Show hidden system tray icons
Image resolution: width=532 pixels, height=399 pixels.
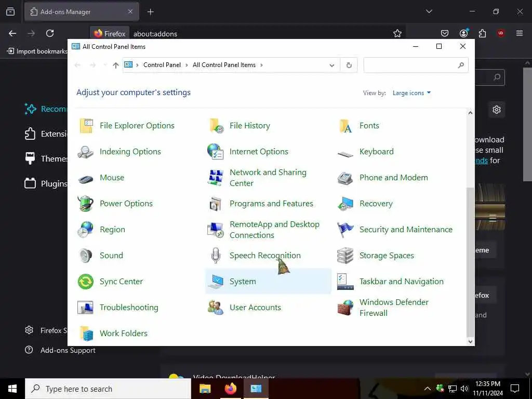click(x=428, y=389)
